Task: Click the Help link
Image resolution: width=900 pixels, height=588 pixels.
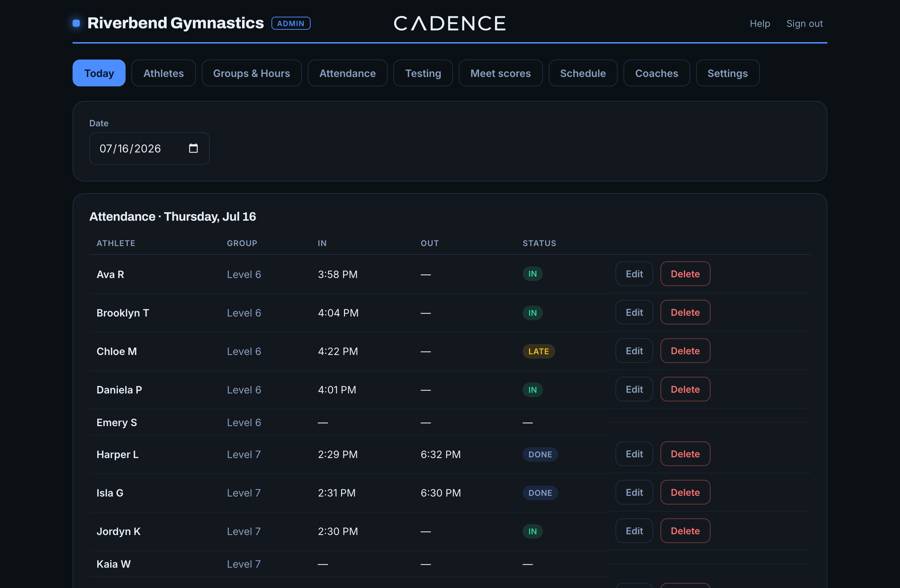Action: (760, 24)
